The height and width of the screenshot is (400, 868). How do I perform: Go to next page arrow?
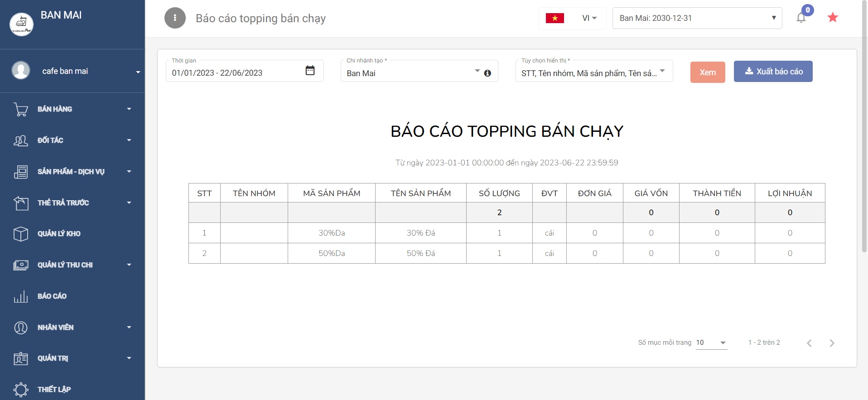pyautogui.click(x=832, y=343)
